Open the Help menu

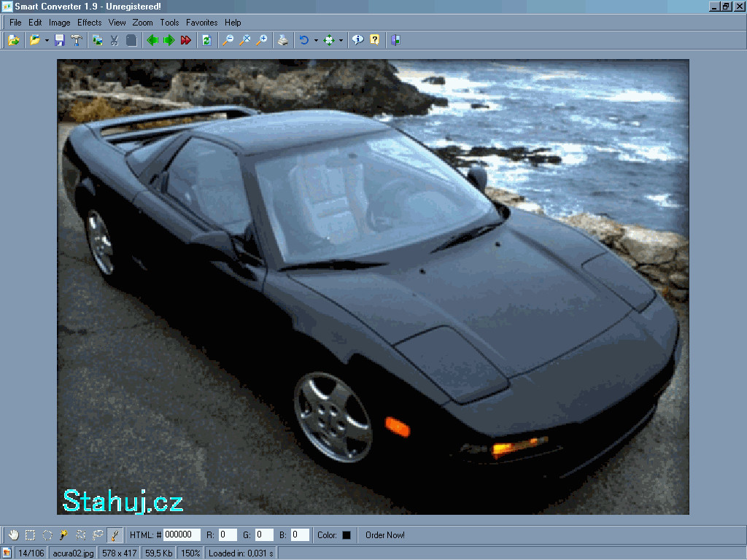pyautogui.click(x=233, y=23)
